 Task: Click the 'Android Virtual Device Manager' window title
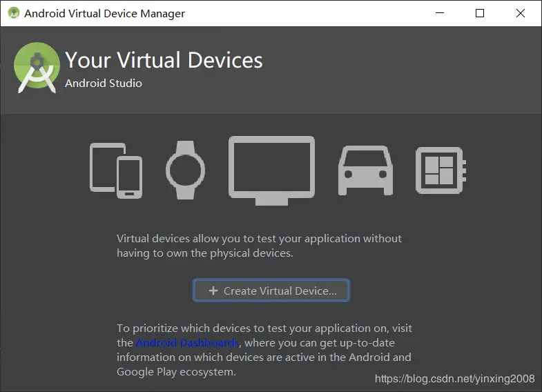click(x=104, y=14)
